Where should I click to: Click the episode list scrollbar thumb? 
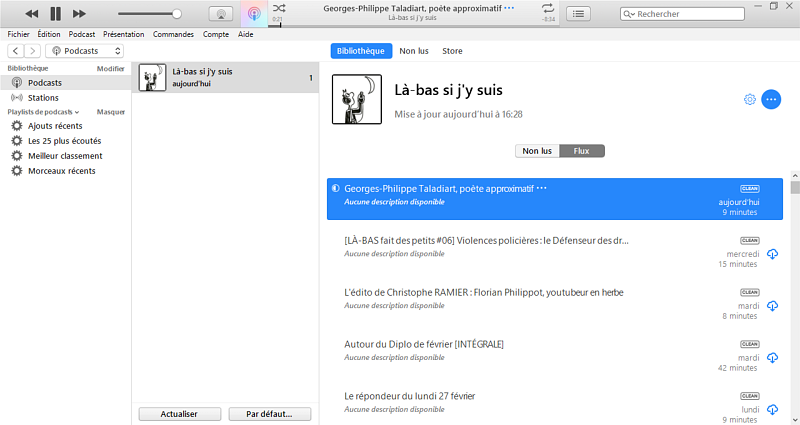pos(795,187)
